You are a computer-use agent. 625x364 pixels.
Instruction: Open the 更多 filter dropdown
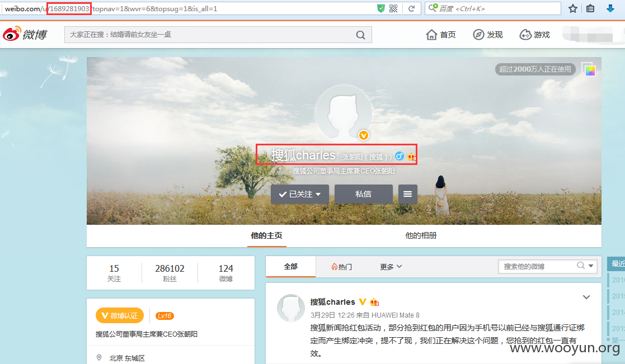coord(391,266)
